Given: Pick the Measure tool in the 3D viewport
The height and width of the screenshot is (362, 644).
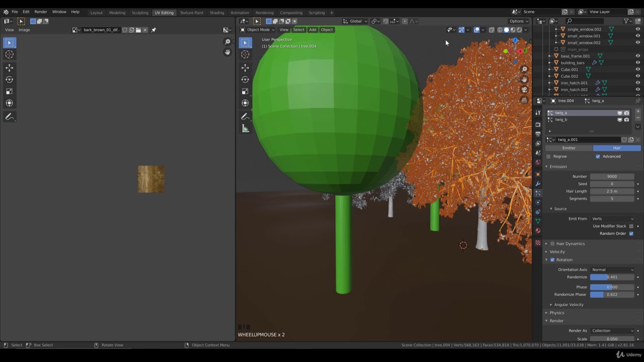Looking at the screenshot, I should point(245,129).
